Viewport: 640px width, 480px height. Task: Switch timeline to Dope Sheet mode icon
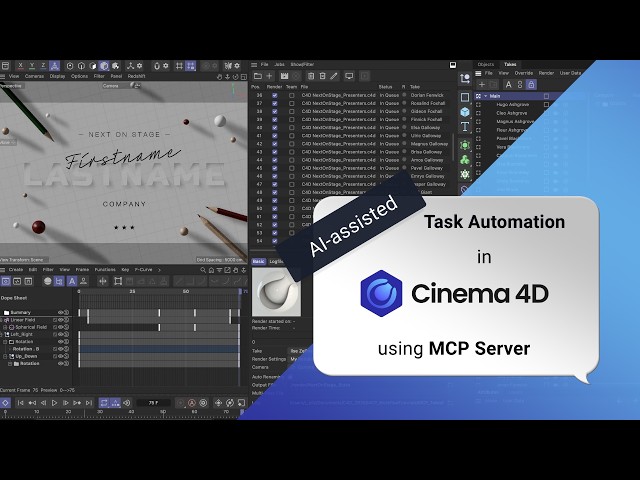(x=6, y=281)
